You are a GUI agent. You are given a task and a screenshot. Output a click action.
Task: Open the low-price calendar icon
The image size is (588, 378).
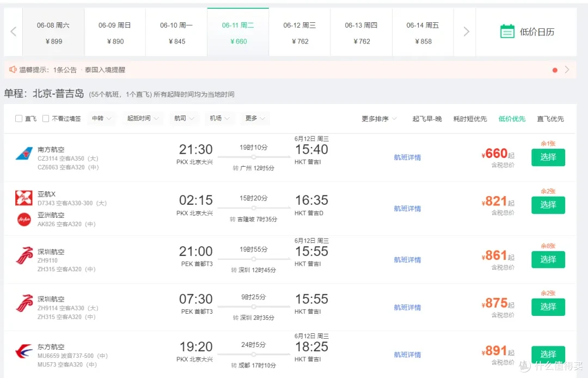click(x=507, y=32)
